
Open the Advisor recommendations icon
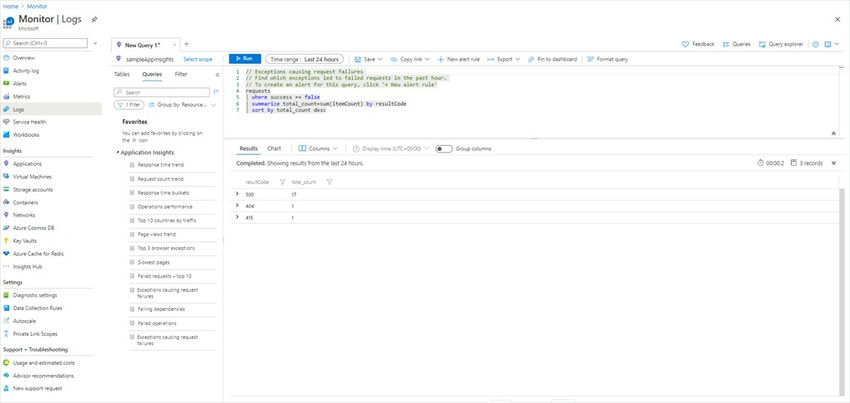7,376
